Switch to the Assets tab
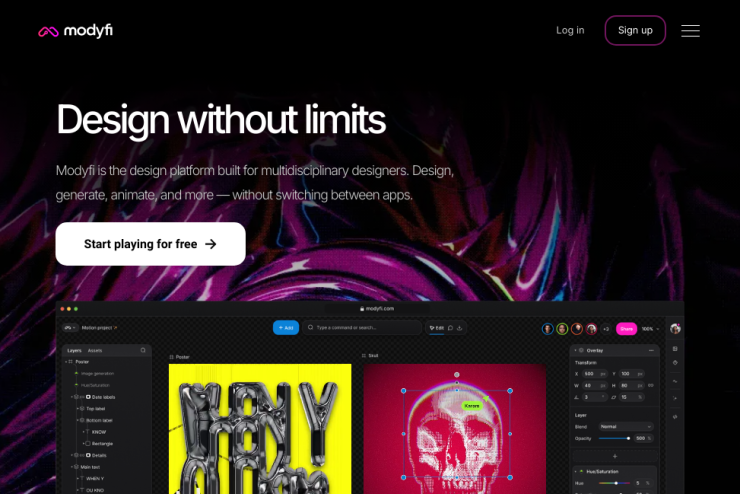The height and width of the screenshot is (494, 740). click(95, 351)
